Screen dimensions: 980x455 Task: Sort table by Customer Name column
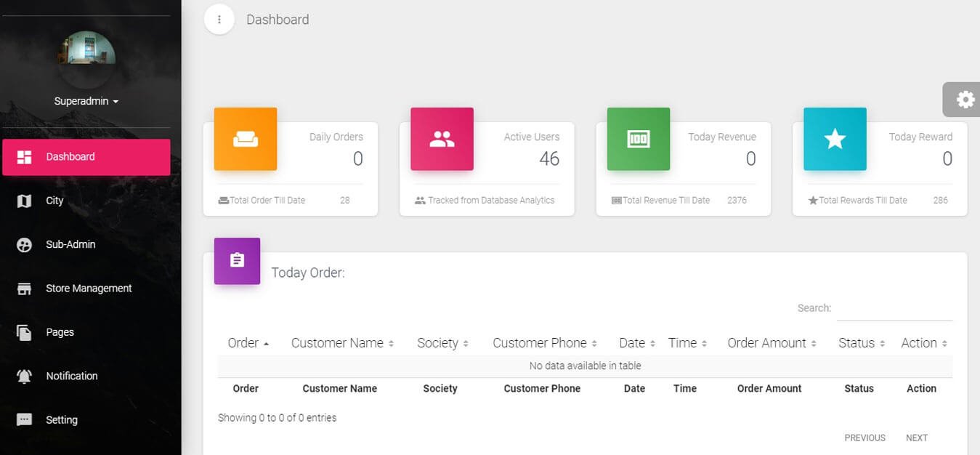point(341,343)
